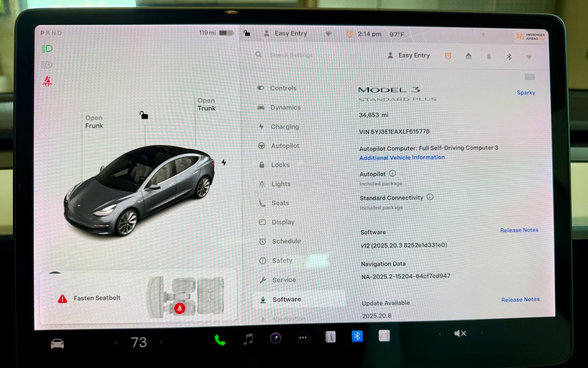
Task: Show info about Standard Connectivity
Action: coord(430,197)
